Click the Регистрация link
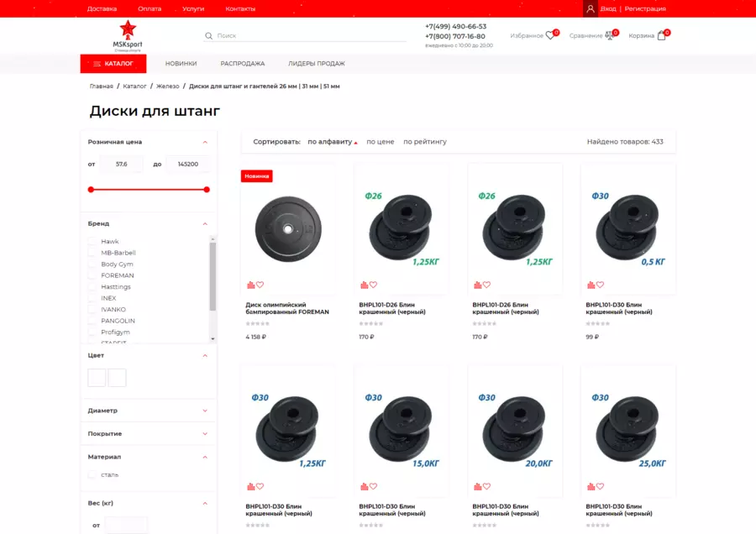 (645, 8)
